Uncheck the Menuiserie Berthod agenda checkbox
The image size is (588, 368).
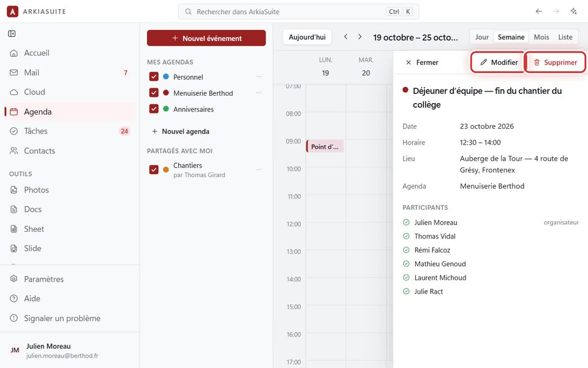154,93
